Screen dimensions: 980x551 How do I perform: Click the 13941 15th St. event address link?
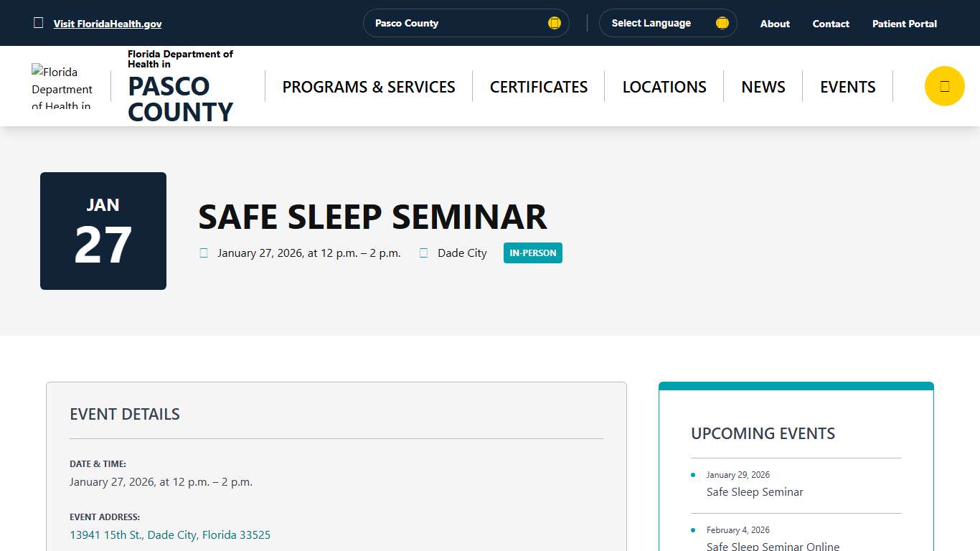pos(170,534)
